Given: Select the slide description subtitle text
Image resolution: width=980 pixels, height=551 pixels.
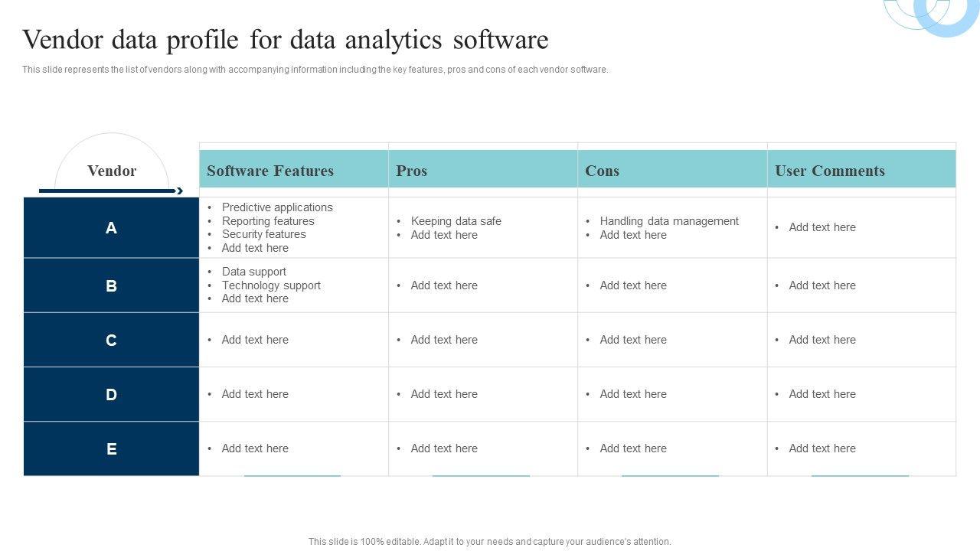Looking at the screenshot, I should (x=315, y=70).
